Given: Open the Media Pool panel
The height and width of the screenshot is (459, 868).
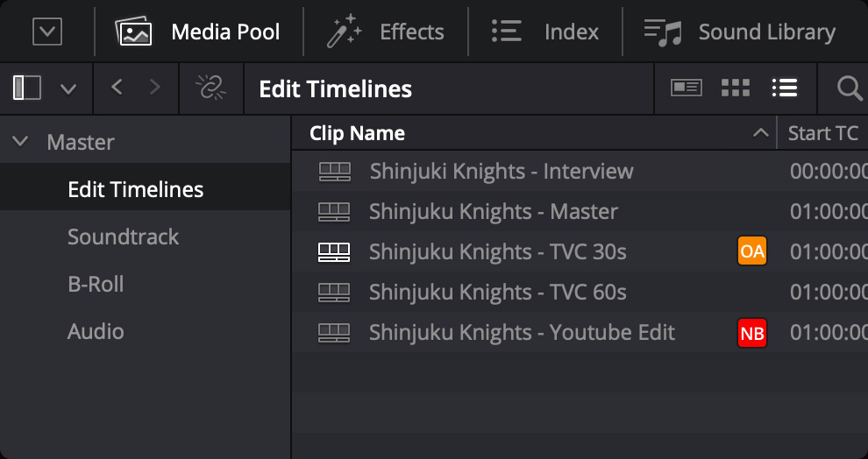Looking at the screenshot, I should tap(198, 32).
